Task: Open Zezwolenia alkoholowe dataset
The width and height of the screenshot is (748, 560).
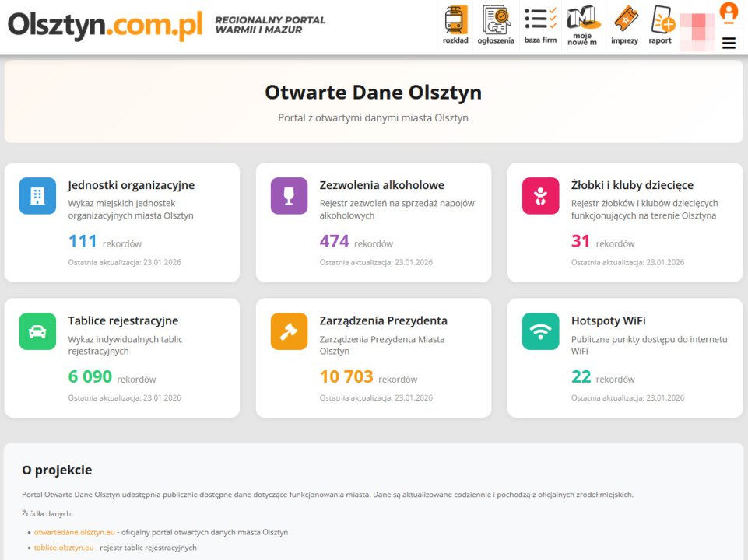Action: pyautogui.click(x=381, y=185)
